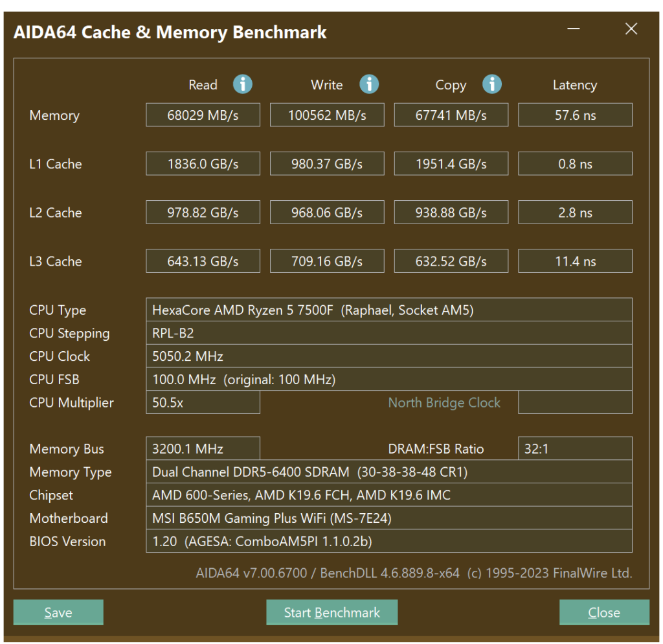Click the L2 Cache Copy result box
The height and width of the screenshot is (644, 663).
tap(451, 213)
